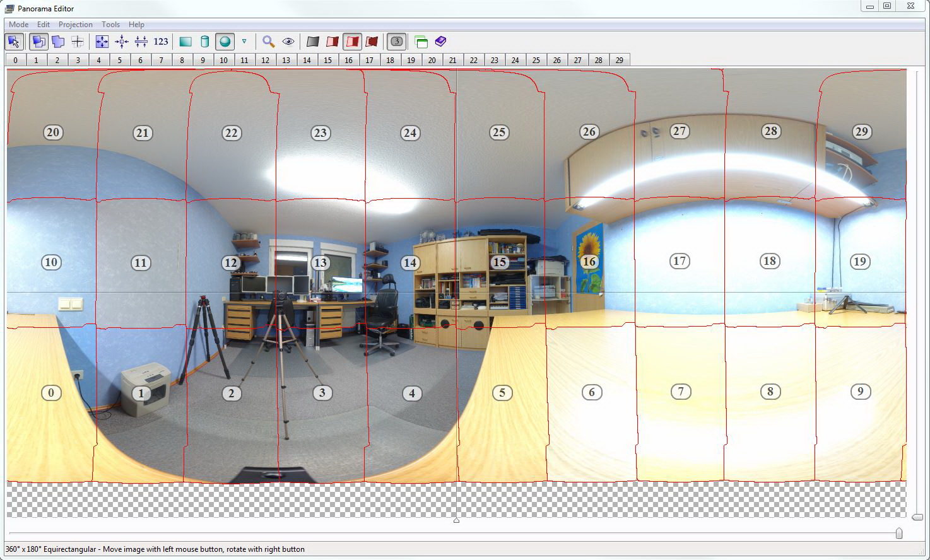Choose the flat rectilinear projection icon

pyautogui.click(x=185, y=42)
